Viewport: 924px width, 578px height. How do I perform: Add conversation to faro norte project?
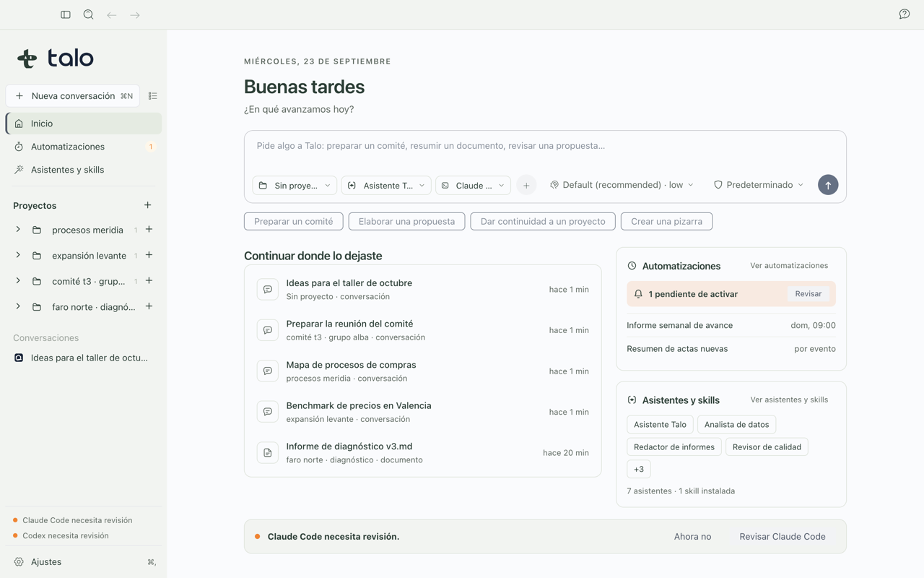[x=149, y=306]
